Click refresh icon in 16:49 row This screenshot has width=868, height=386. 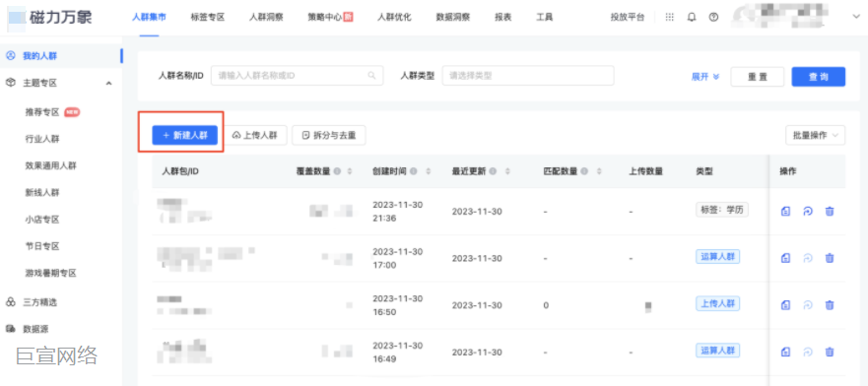(x=808, y=352)
